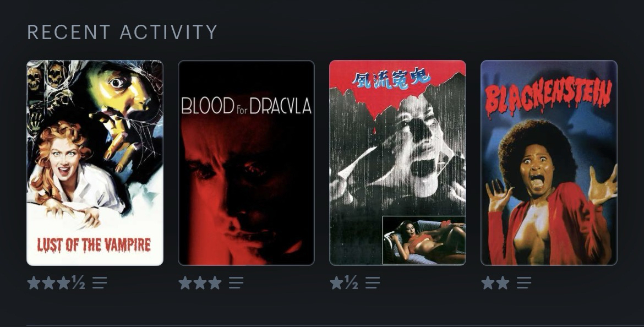Click the third star under Blood for Dracula

215,282
